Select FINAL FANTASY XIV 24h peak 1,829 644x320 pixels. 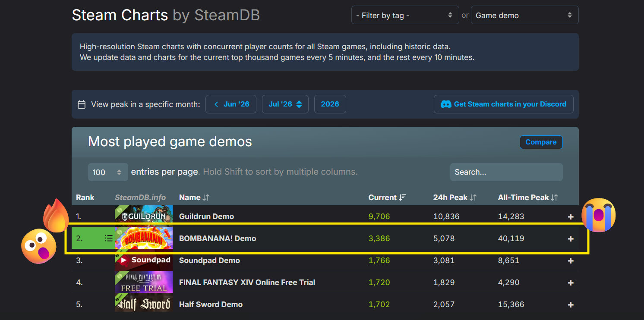click(444, 282)
